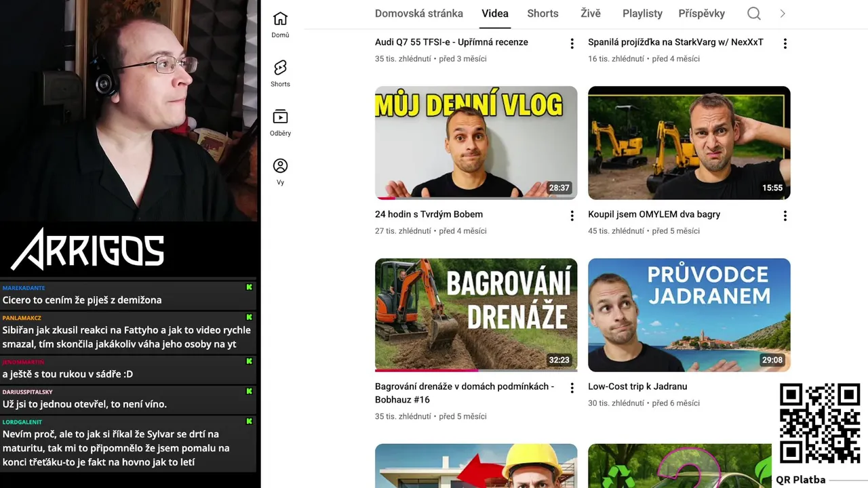Open the two excavators video thumbnail
This screenshot has width=868, height=488.
[x=689, y=143]
